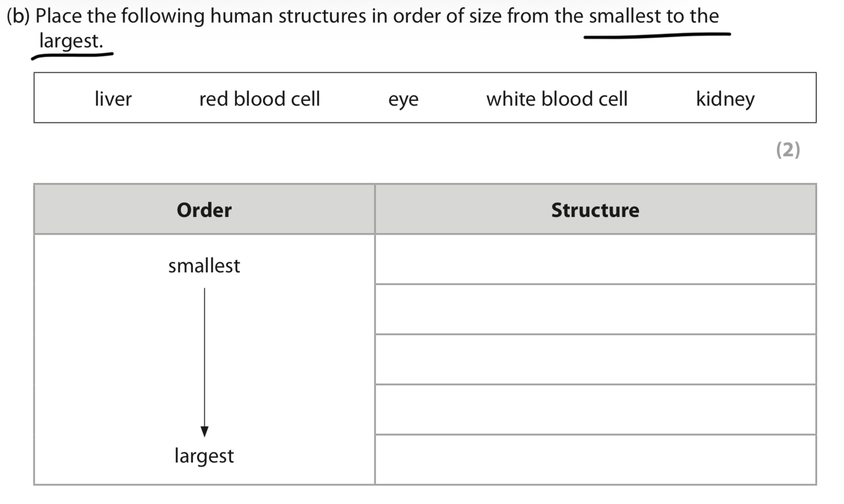The width and height of the screenshot is (844, 504).
Task: Click the handwritten underline beneath "smallest to the"
Action: pyautogui.click(x=657, y=36)
